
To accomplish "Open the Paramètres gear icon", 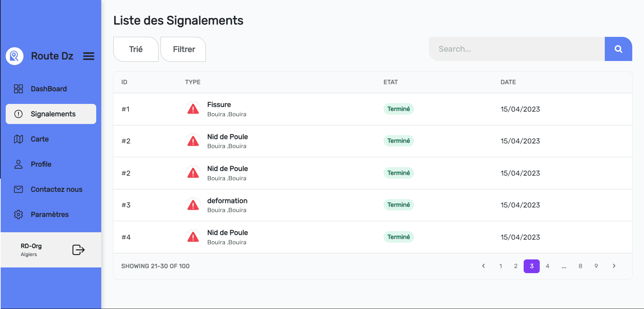I will 18,214.
